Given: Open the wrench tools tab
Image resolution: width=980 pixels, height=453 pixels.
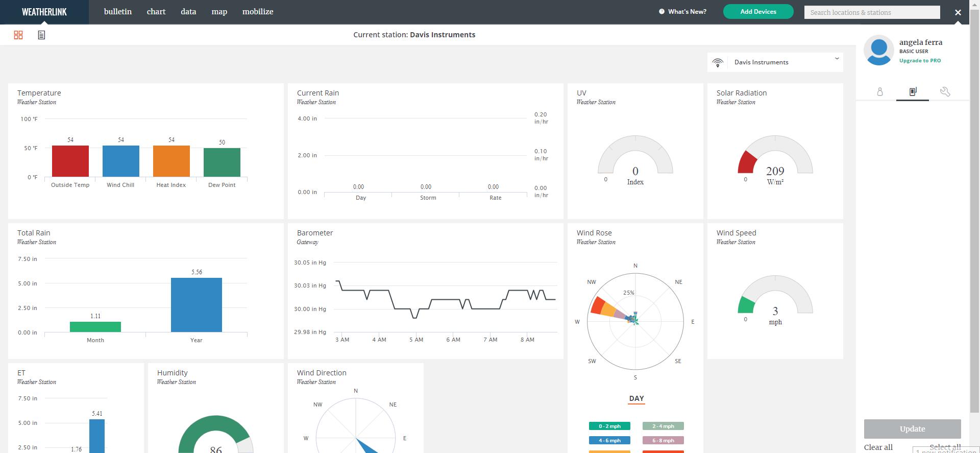Looking at the screenshot, I should click(945, 91).
